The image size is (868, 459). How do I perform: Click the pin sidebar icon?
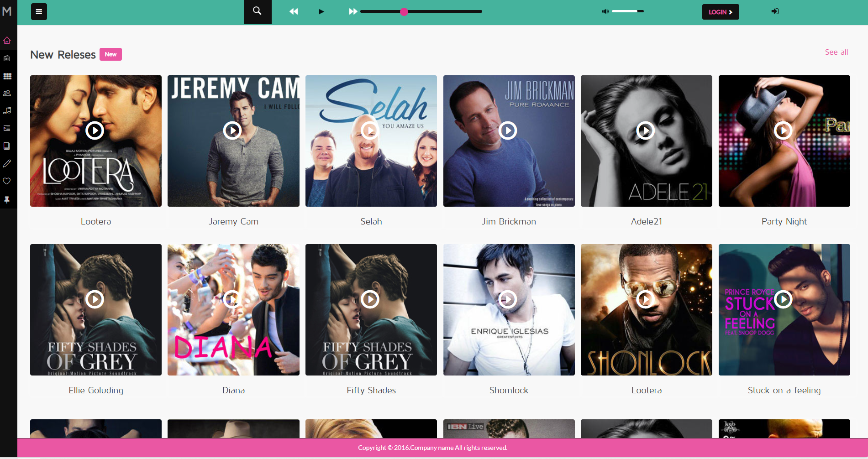coord(7,200)
